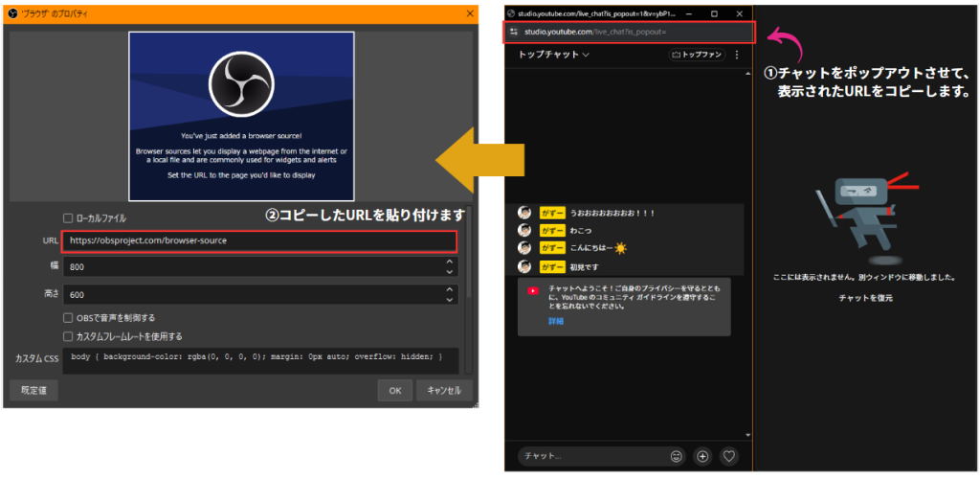Click the うおおおおおおお！！！ chat message
This screenshot has height=479, width=980.
coord(612,213)
